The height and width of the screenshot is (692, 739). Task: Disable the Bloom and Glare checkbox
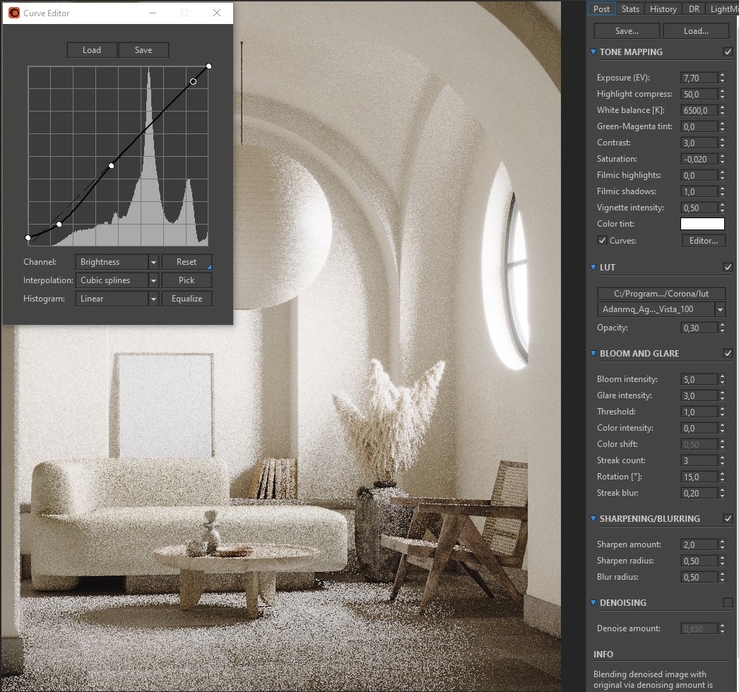click(x=727, y=354)
